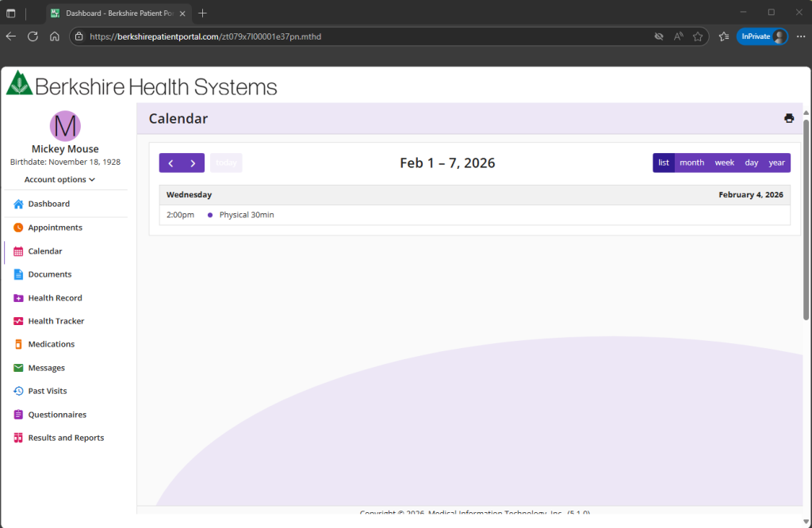812x528 pixels.
Task: Click the browser address bar
Action: 357,36
